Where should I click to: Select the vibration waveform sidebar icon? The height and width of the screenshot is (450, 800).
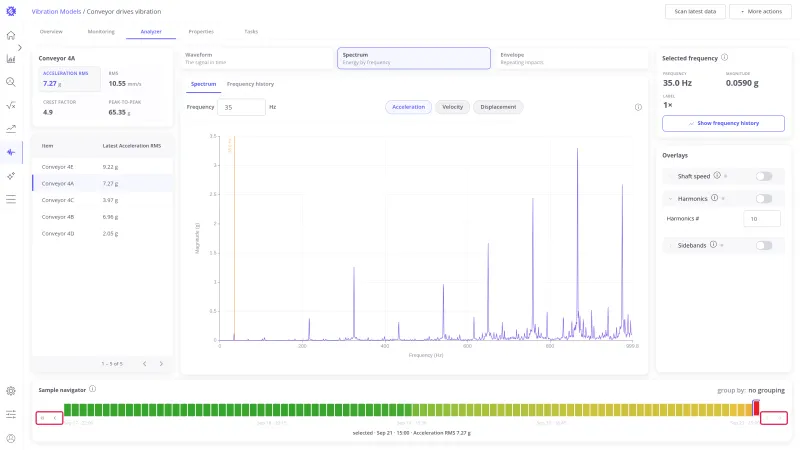pyautogui.click(x=11, y=152)
